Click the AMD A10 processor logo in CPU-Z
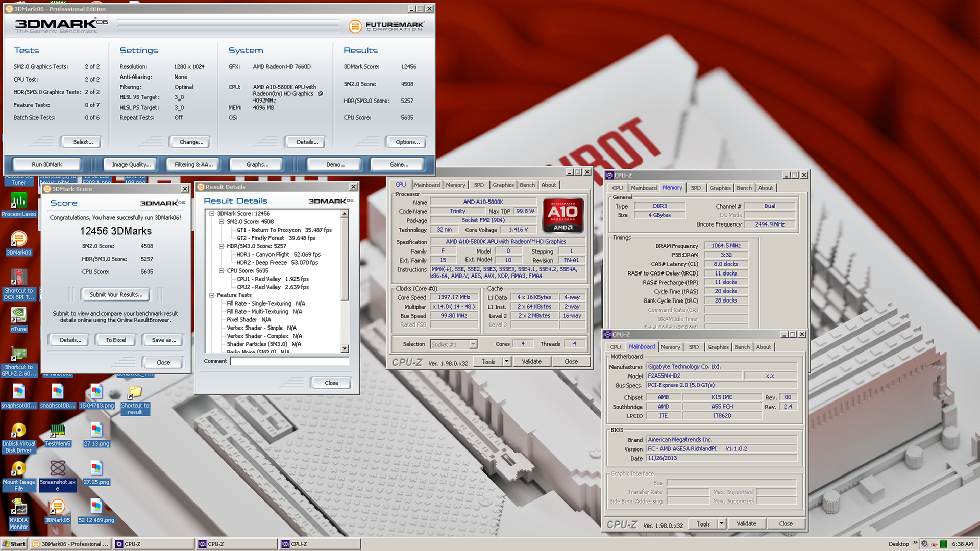This screenshot has height=551, width=980. 563,215
